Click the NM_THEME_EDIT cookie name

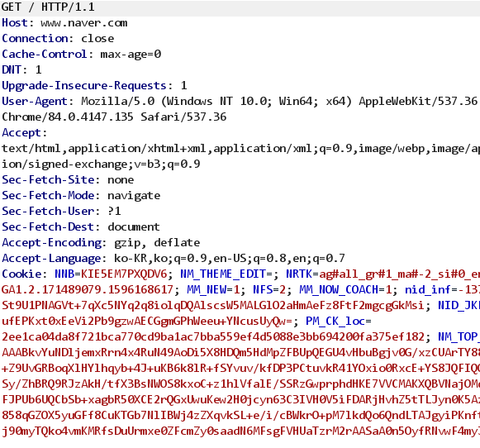223,274
